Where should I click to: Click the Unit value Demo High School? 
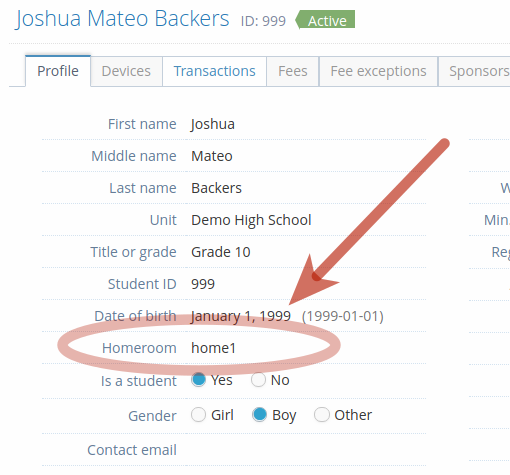click(x=251, y=220)
